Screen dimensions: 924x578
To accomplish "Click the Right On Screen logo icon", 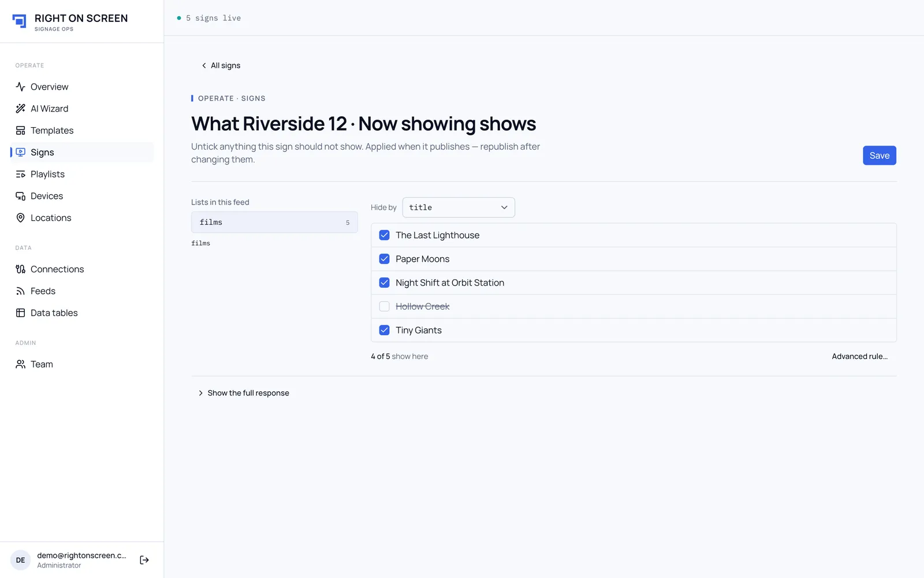I will point(20,21).
